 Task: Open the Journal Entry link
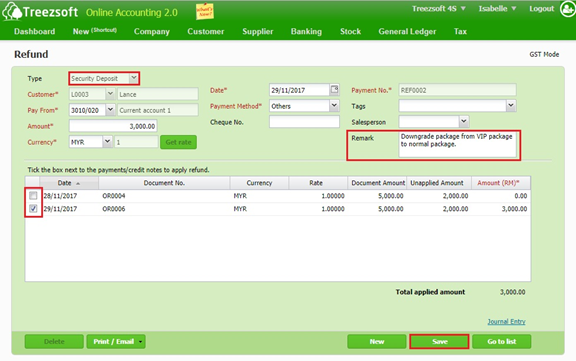[506, 321]
